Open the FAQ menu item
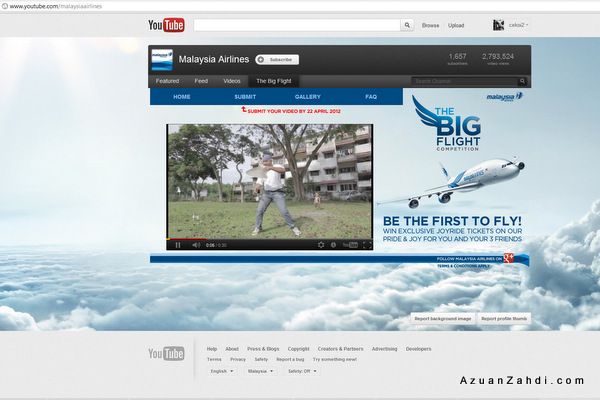This screenshot has width=600, height=400. tap(371, 97)
